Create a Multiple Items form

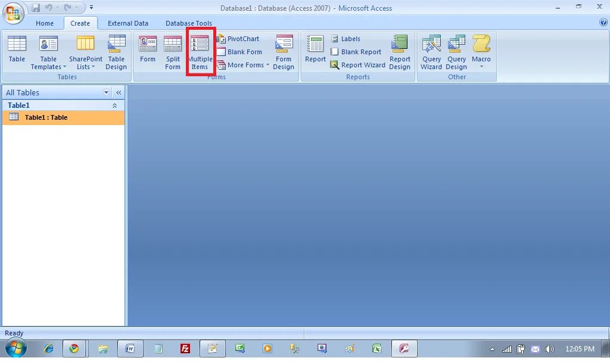coord(200,52)
